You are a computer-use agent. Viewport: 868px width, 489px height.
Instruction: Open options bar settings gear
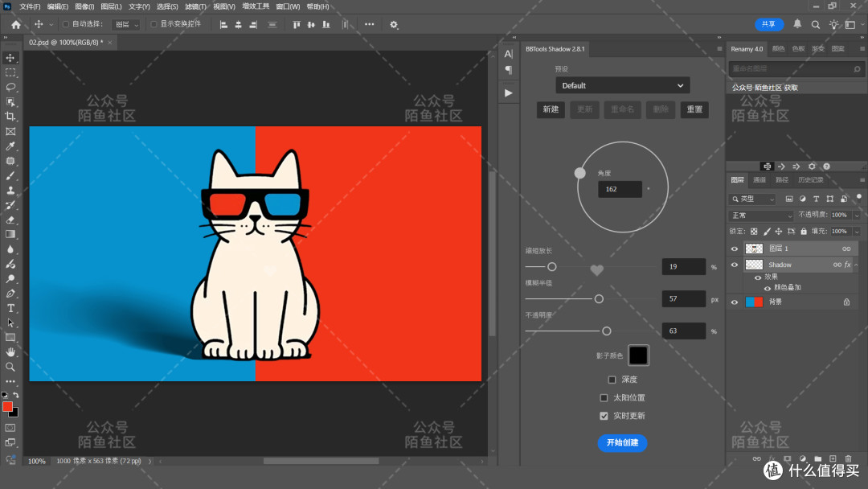point(394,24)
